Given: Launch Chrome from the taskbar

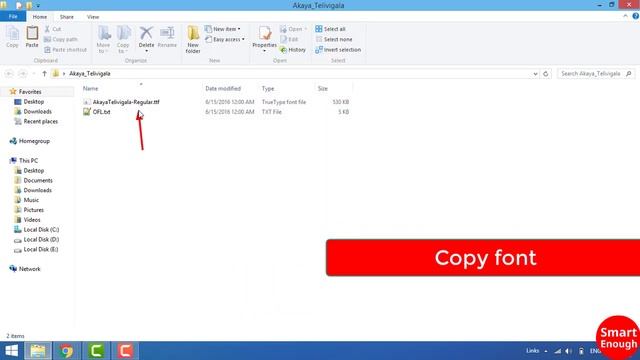Looking at the screenshot, I should [67, 351].
